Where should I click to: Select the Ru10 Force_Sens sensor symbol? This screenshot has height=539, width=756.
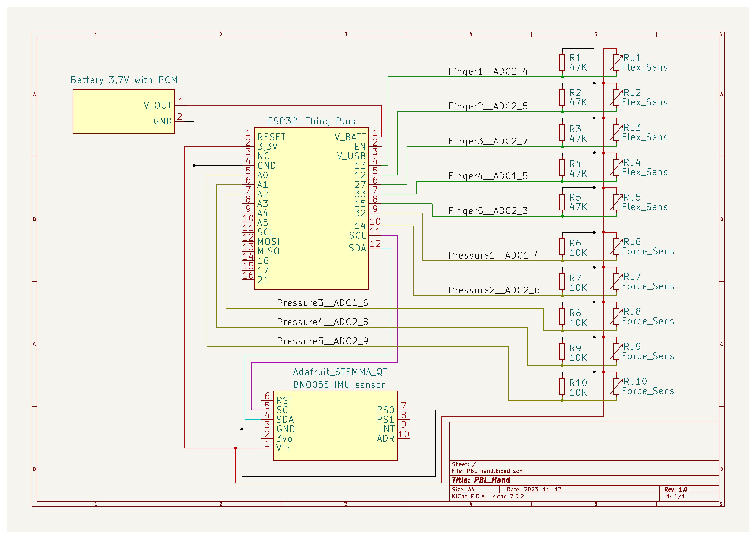tap(616, 386)
